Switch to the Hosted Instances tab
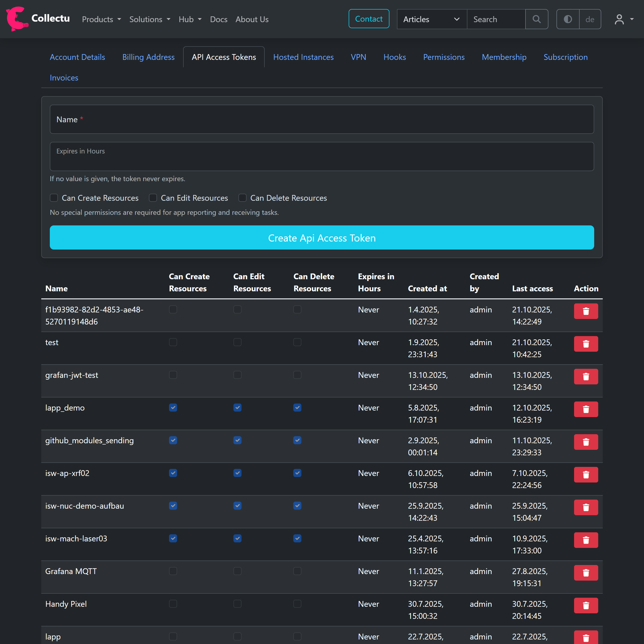Viewport: 644px width, 644px height. pos(303,57)
